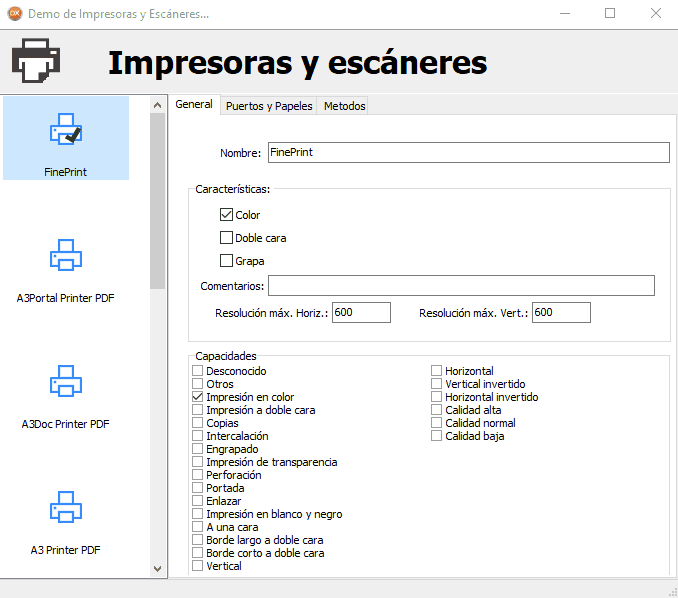Minimize the Demo de Impresoras window
Viewport: 678px width, 598px height.
pos(565,13)
